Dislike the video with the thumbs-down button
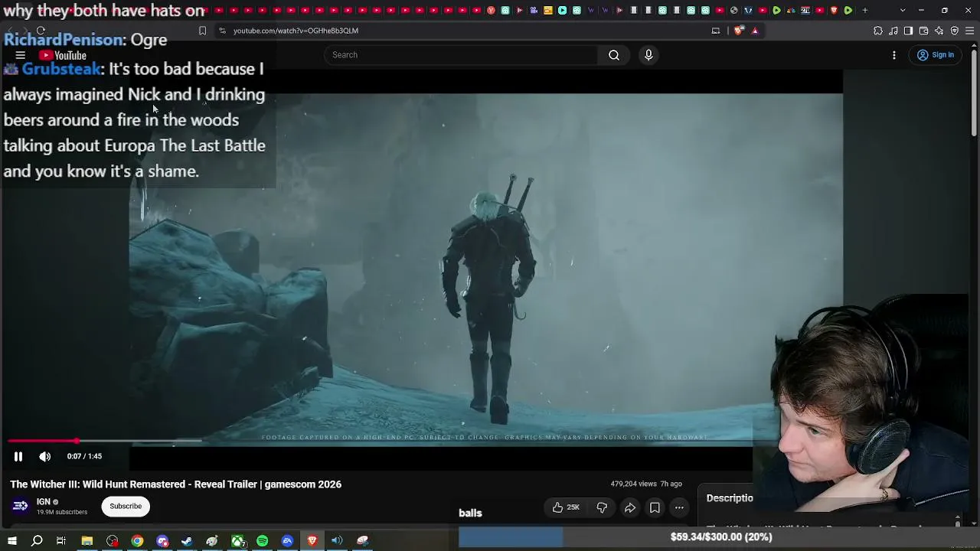The image size is (980, 551). coord(602,507)
